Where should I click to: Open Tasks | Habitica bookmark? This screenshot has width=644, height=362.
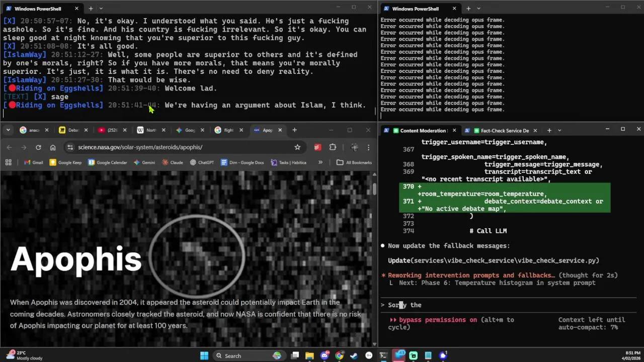pyautogui.click(x=288, y=162)
